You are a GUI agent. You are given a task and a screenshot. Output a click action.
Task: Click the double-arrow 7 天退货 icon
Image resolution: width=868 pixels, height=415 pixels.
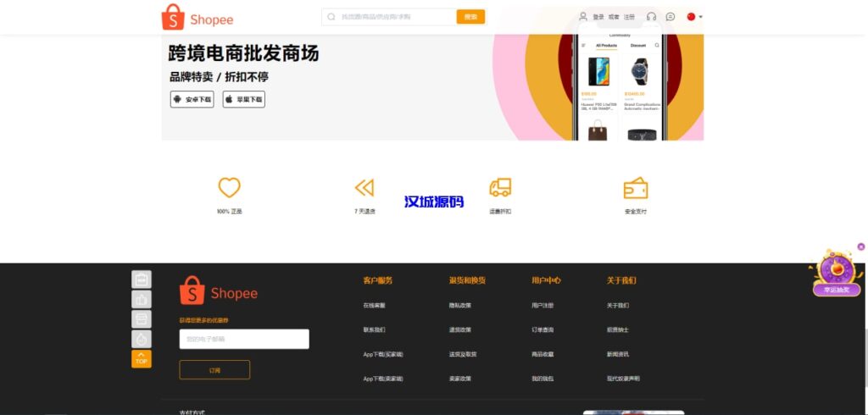364,187
